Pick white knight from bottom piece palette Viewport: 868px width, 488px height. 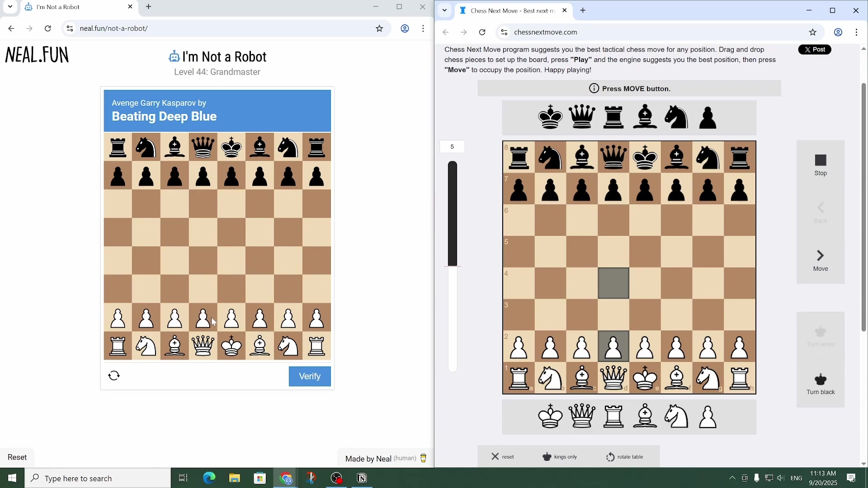677,416
